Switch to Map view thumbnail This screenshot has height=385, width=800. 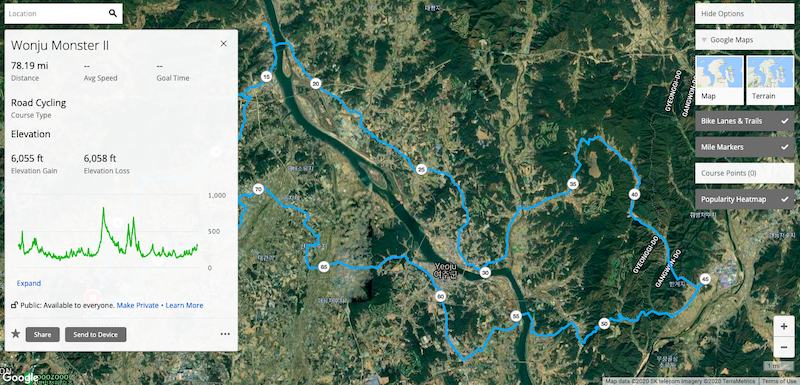click(x=719, y=80)
